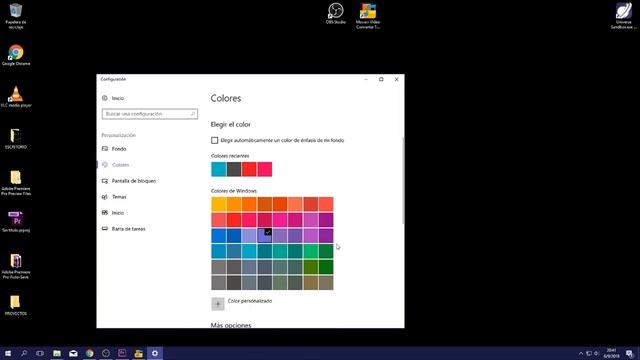Open Task View from the taskbar

click(40, 353)
